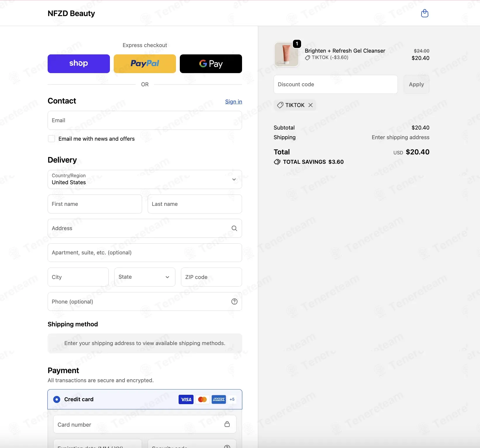This screenshot has width=480, height=448.
Task: Check out using Google Pay button
Action: tap(211, 64)
